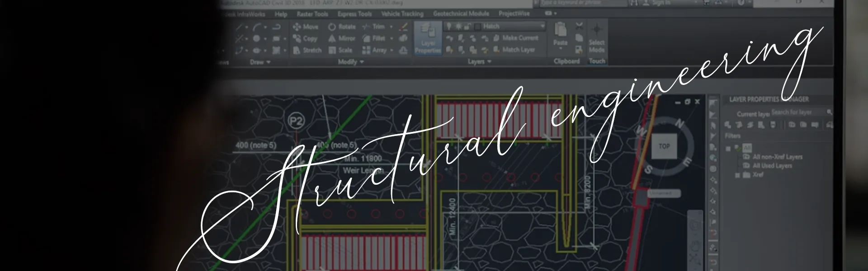Screen dimensions: 868x271
Task: Open the Vehicle Tracking tab
Action: click(402, 14)
